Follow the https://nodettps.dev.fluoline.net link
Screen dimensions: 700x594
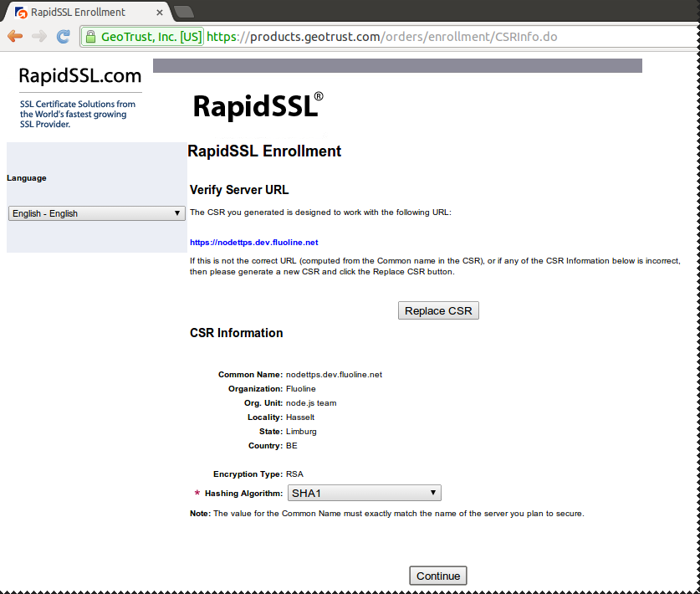[x=254, y=243]
